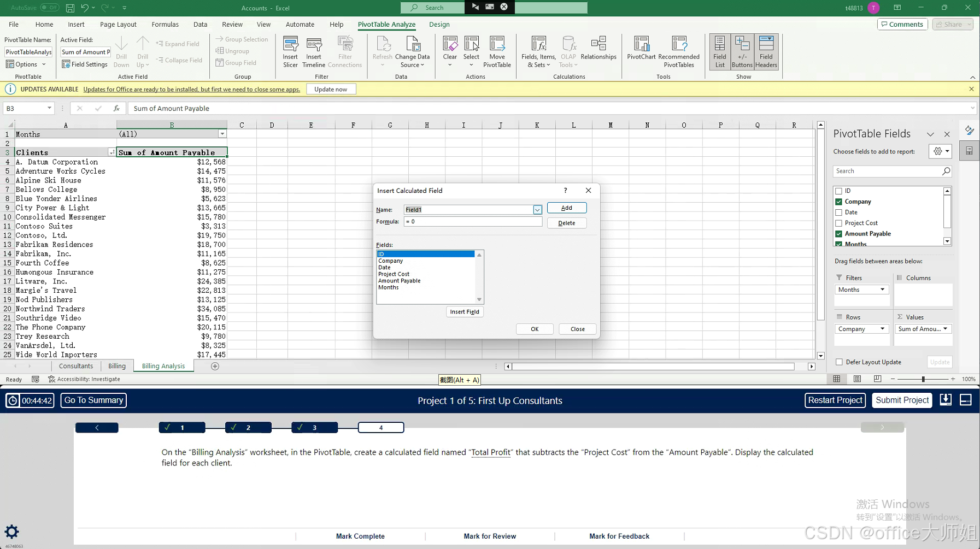Click Go To Summary button
The width and height of the screenshot is (980, 549).
tap(93, 400)
